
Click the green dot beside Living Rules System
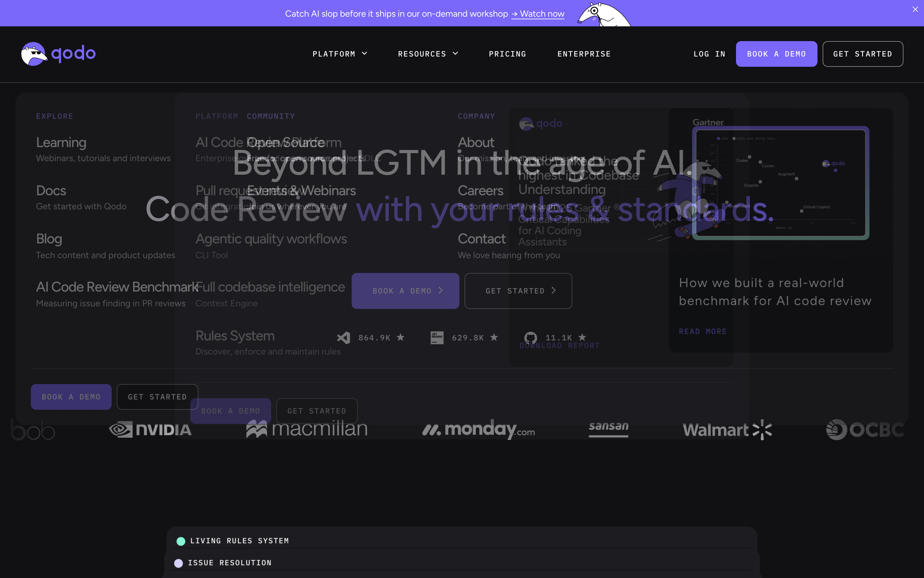(181, 541)
